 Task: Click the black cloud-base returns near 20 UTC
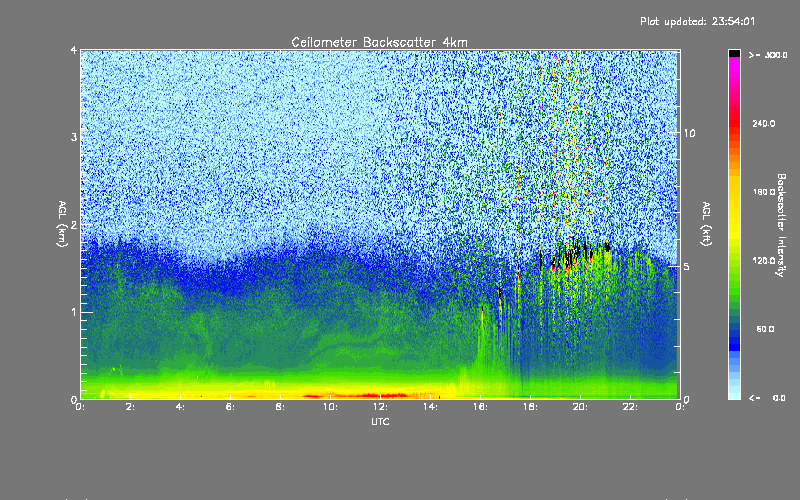[579, 253]
